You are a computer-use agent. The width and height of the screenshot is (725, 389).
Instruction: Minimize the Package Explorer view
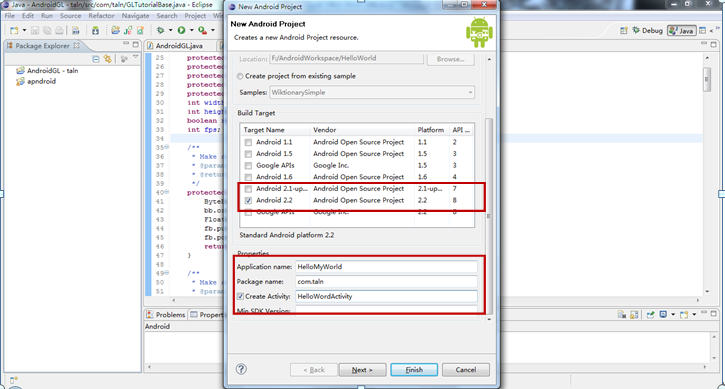tap(126, 44)
